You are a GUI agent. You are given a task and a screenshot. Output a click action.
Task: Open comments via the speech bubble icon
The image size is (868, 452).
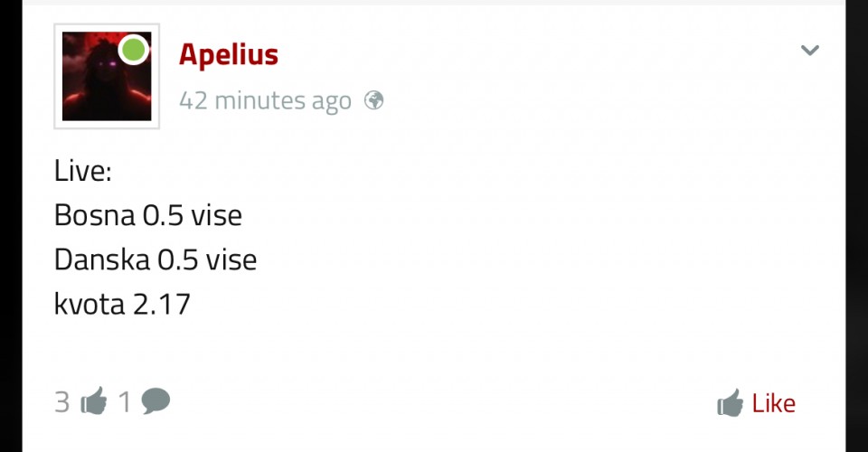point(156,400)
